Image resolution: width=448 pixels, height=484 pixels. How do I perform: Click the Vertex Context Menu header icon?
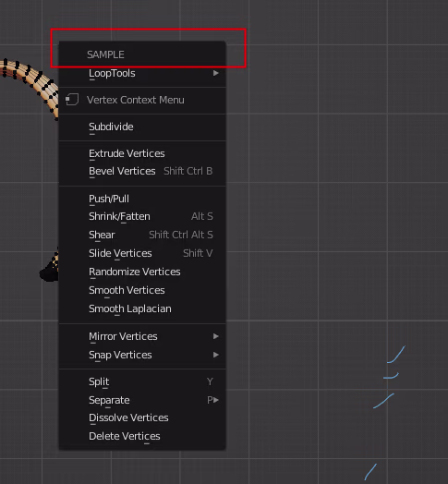pyautogui.click(x=72, y=100)
